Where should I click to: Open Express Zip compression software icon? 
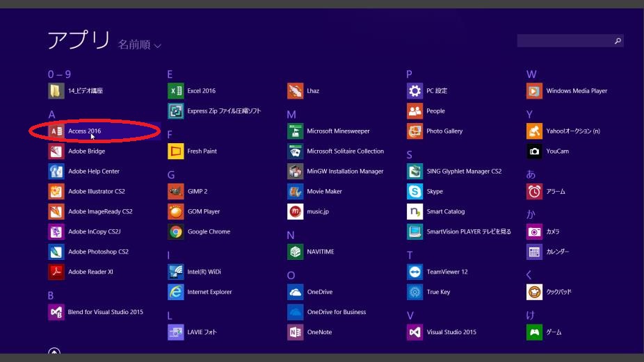tap(176, 110)
